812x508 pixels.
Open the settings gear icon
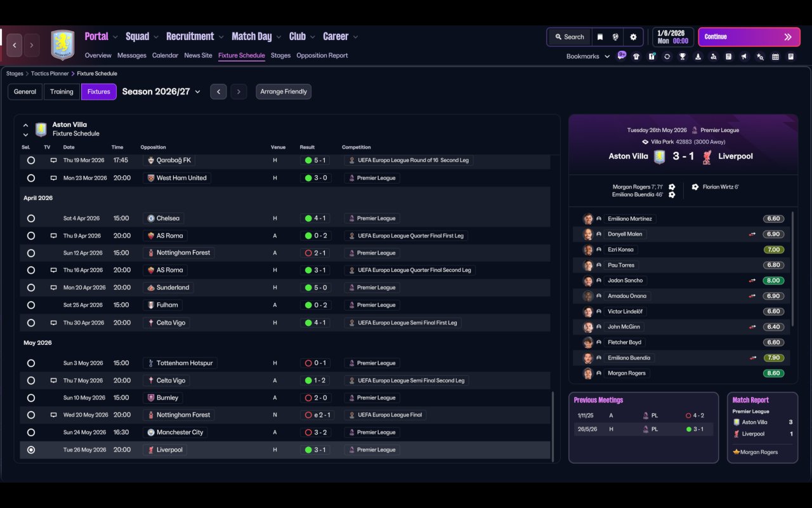[633, 37]
